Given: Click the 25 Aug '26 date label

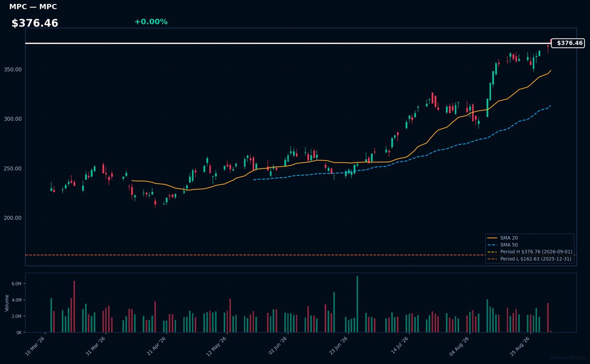Looking at the screenshot, I should pos(520,345).
